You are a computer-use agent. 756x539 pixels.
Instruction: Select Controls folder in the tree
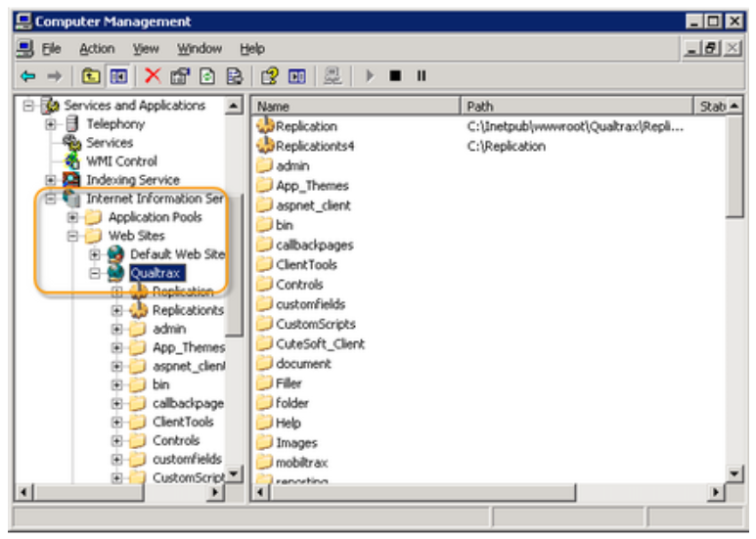point(176,440)
